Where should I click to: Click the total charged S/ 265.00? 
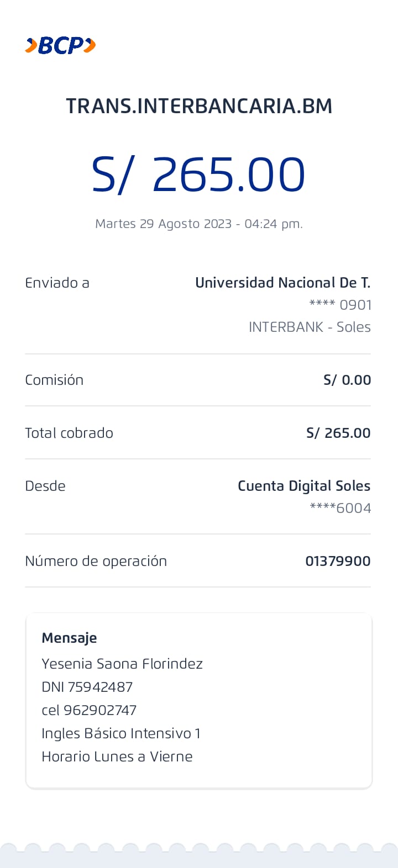click(338, 433)
